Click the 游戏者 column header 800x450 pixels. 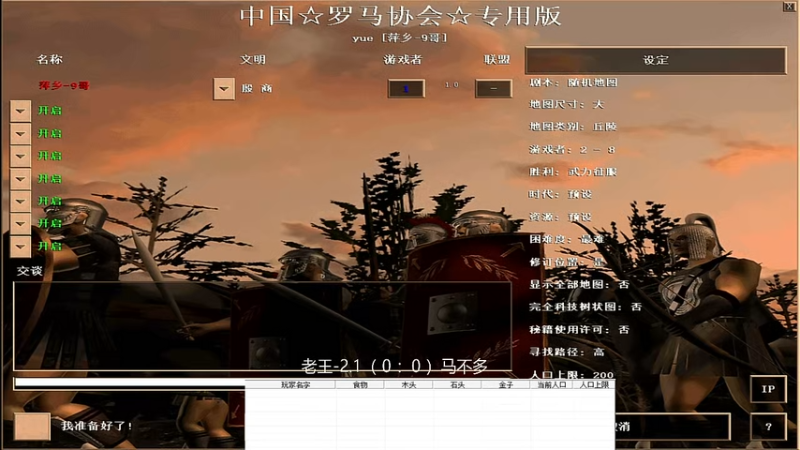point(403,60)
